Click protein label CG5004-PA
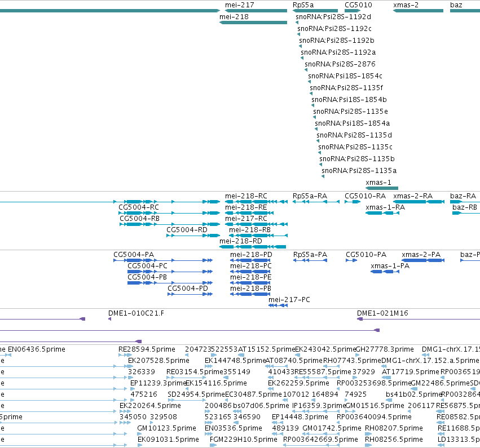Viewport: 480px width, 448px height. (134, 255)
